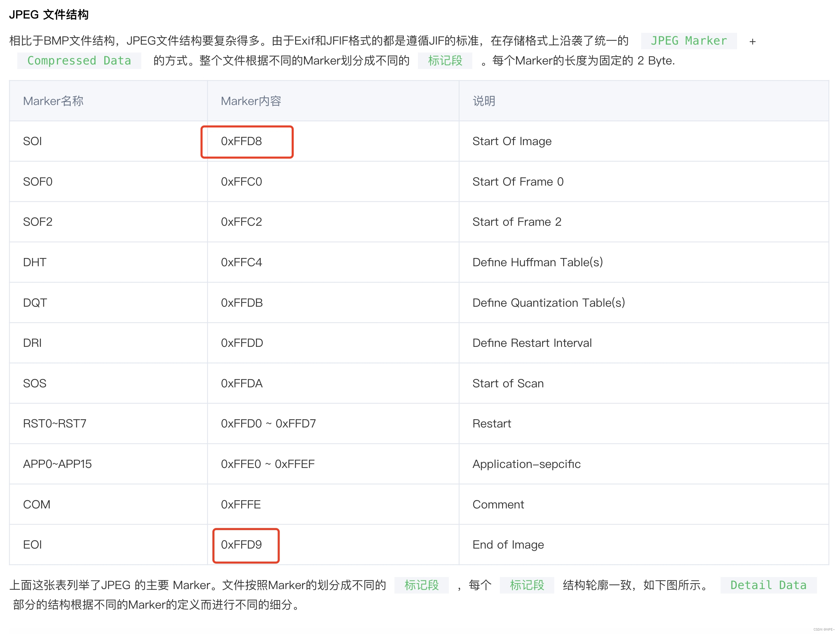840x634 pixels.
Task: Select the 'RST0~RST7' marker name cell
Action: [x=108, y=424]
